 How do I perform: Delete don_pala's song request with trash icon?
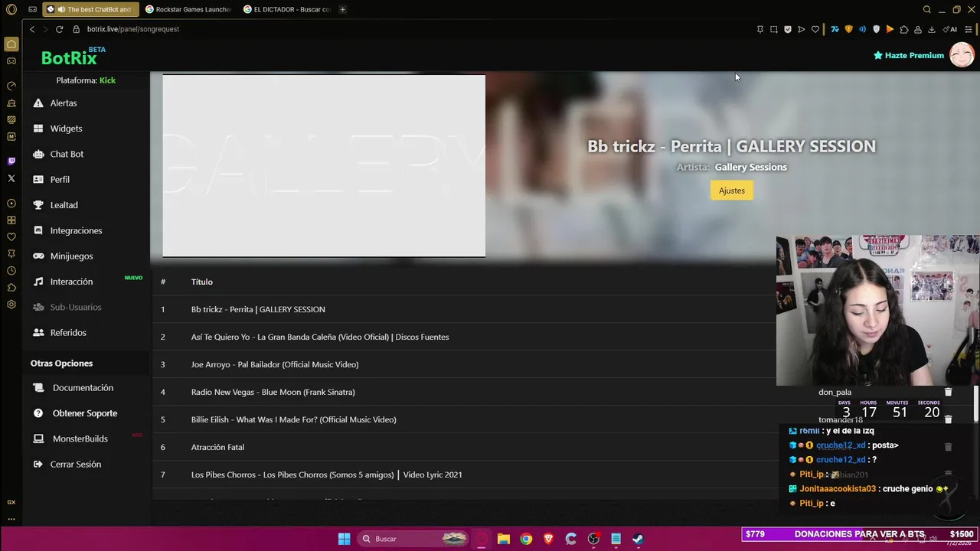[x=948, y=392]
